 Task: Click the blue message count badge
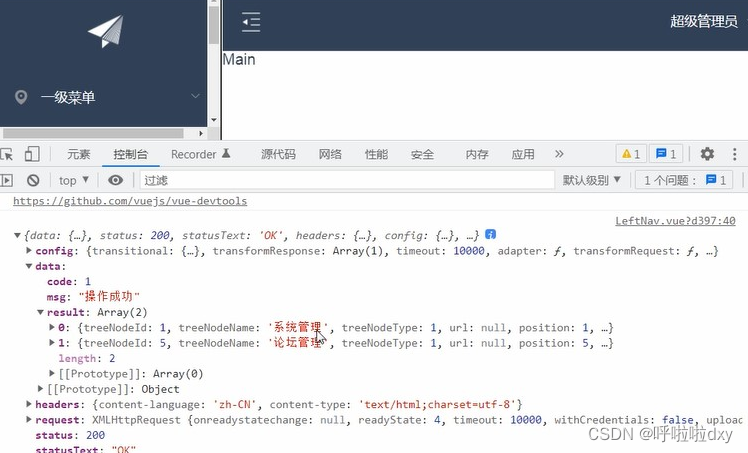666,154
